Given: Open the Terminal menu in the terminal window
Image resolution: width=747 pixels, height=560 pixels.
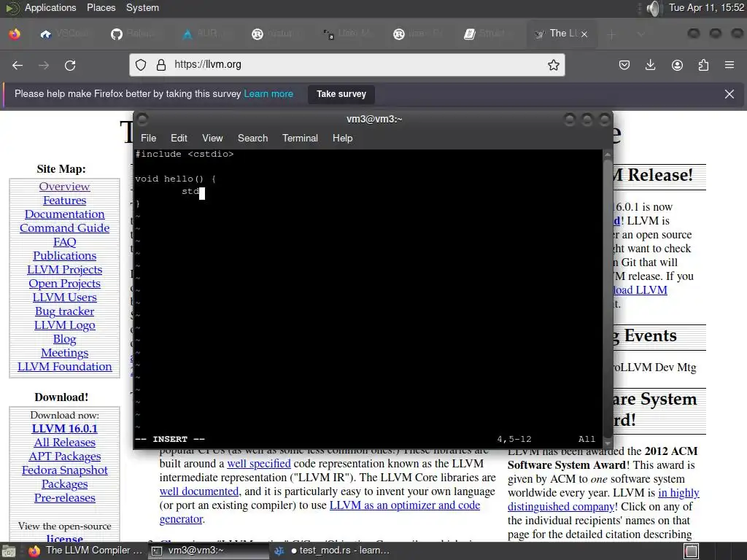Looking at the screenshot, I should point(300,138).
